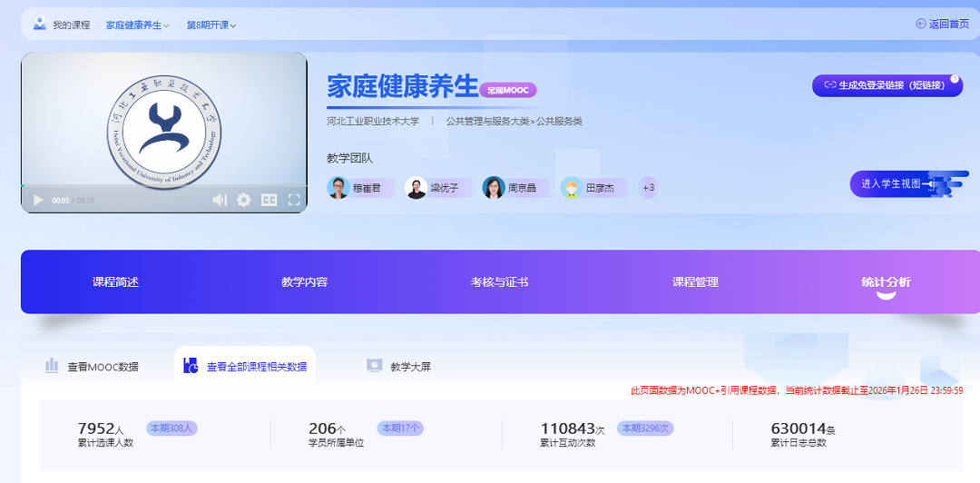Click cartoon avatar of 田彦杰
This screenshot has height=483, width=980.
571,188
